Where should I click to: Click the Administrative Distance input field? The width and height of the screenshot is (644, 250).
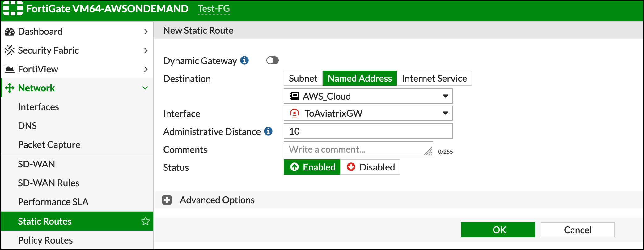click(x=368, y=131)
